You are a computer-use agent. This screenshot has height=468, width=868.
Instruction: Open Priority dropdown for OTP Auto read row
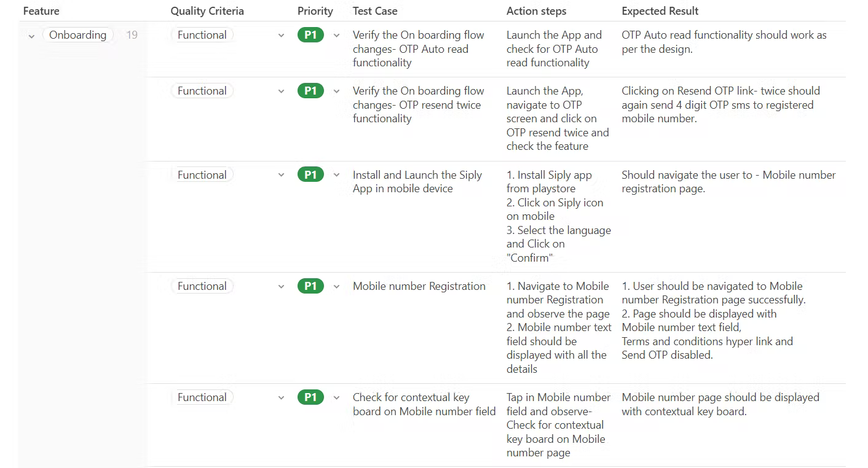[336, 36]
